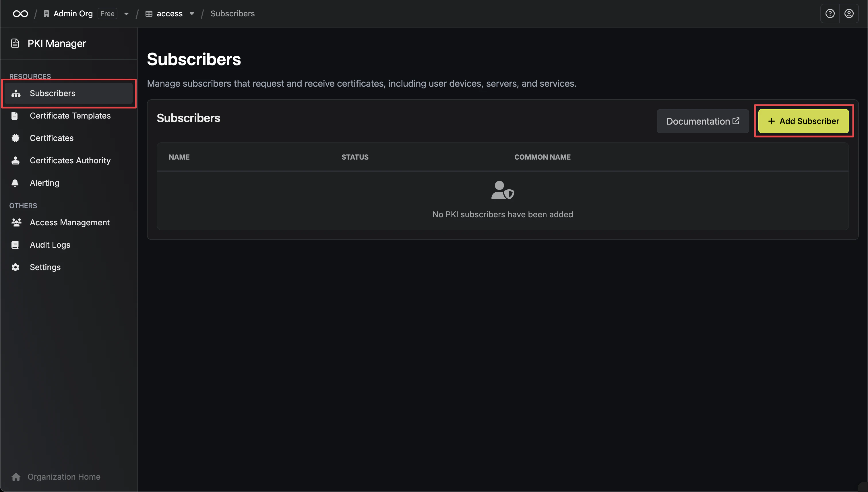Click the Subscribers breadcrumb text
868x492 pixels.
(232, 13)
